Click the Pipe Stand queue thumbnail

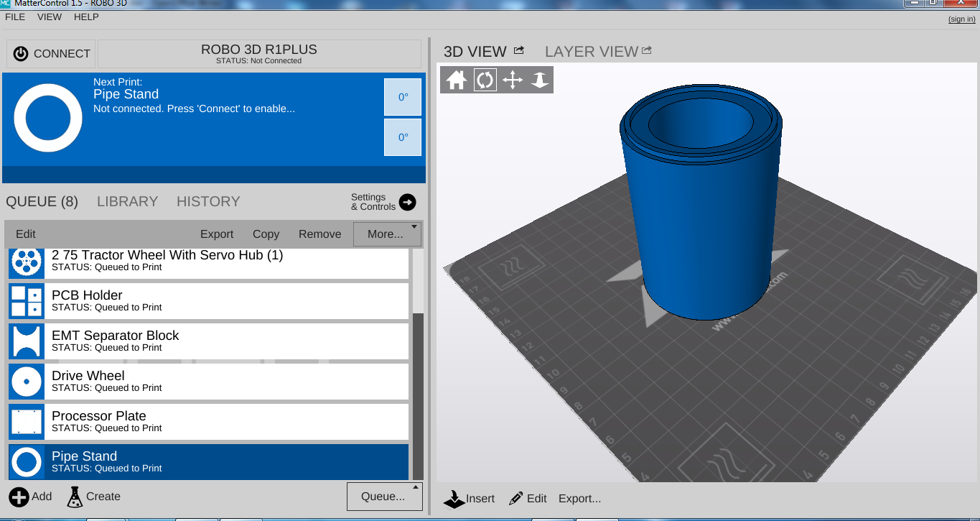point(27,462)
